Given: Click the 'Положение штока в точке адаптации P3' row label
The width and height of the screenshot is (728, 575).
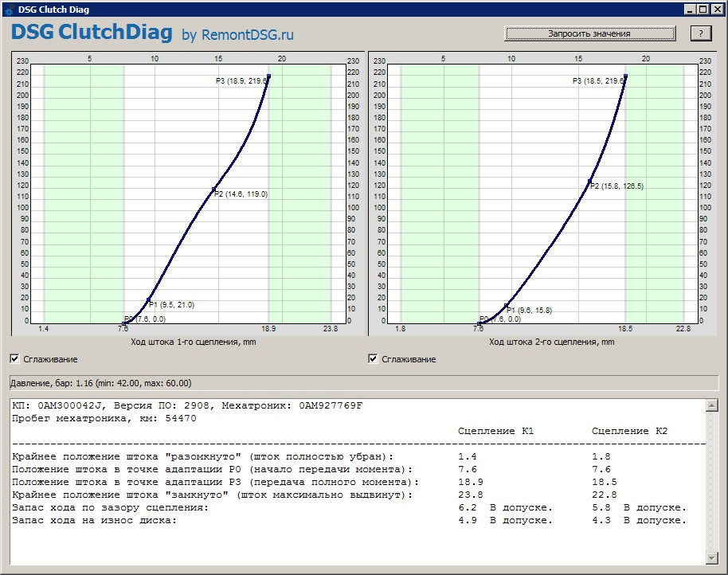Looking at the screenshot, I should pyautogui.click(x=215, y=482).
